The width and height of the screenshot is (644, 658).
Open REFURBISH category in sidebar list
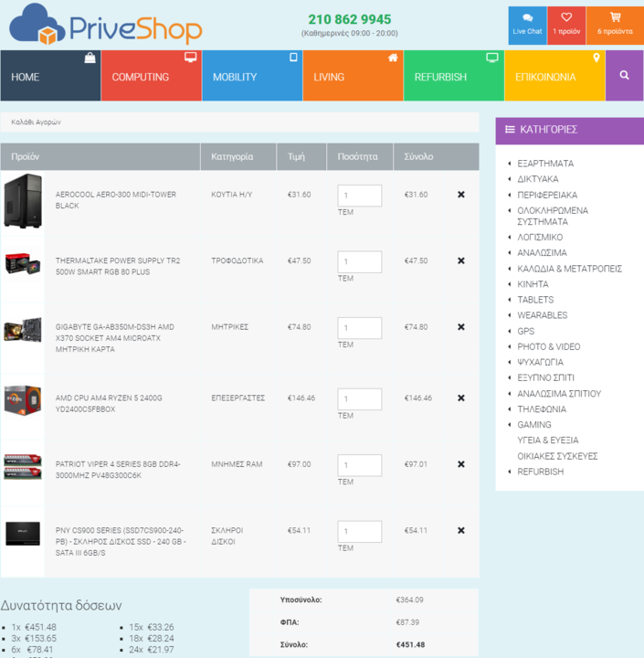541,472
